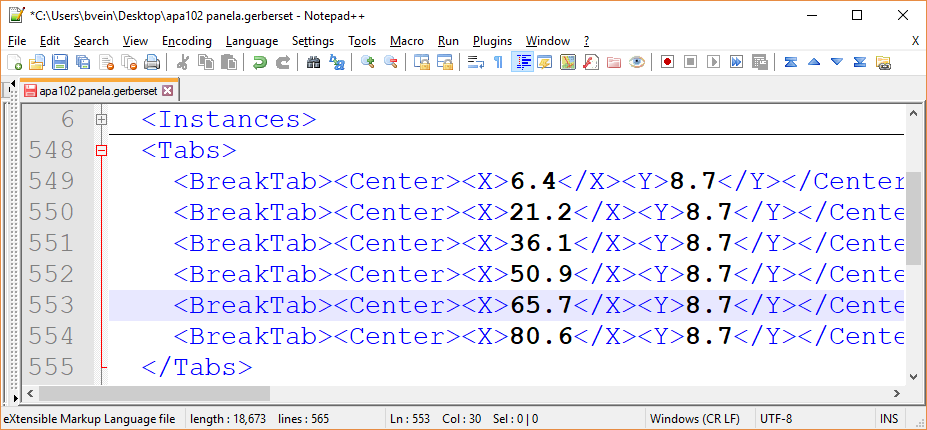
Task: Open the Plugins menu
Action: click(x=492, y=41)
